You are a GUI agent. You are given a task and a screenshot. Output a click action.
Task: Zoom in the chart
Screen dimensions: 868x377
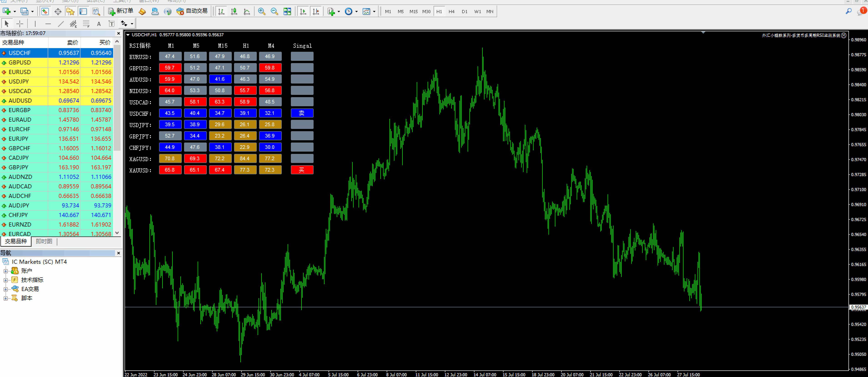[x=262, y=11]
